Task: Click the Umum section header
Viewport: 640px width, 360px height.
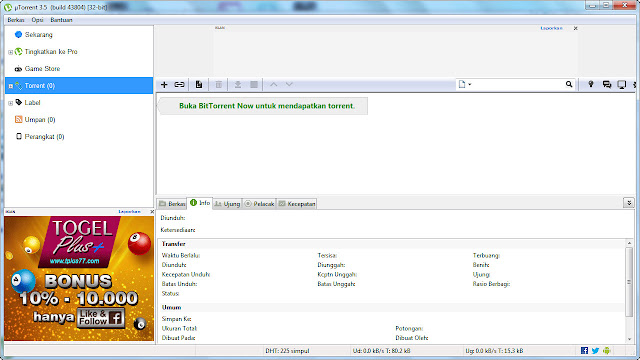Action: coord(171,307)
